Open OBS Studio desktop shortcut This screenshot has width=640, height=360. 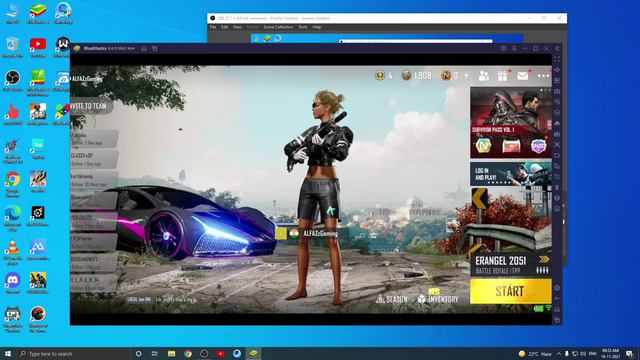(x=13, y=81)
